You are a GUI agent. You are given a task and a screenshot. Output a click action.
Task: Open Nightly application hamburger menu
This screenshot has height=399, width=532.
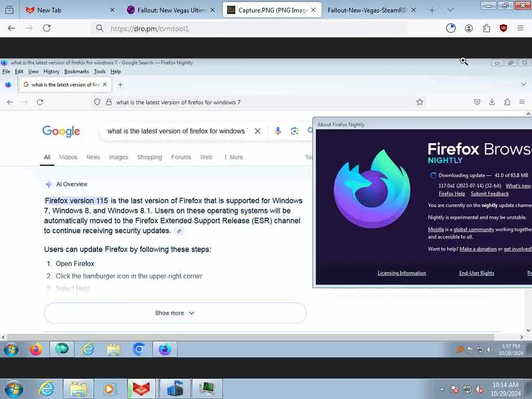(522, 102)
